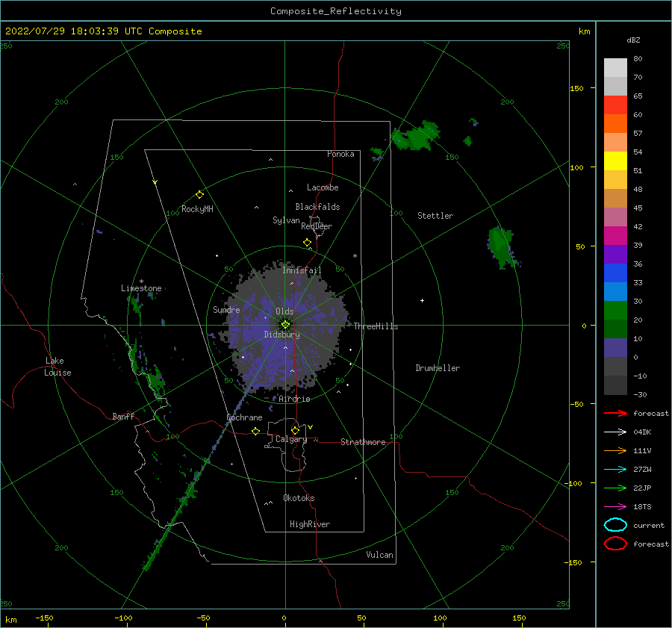Click the cyan 27ZW arrow in legend
The width and height of the screenshot is (672, 628).
coord(615,470)
